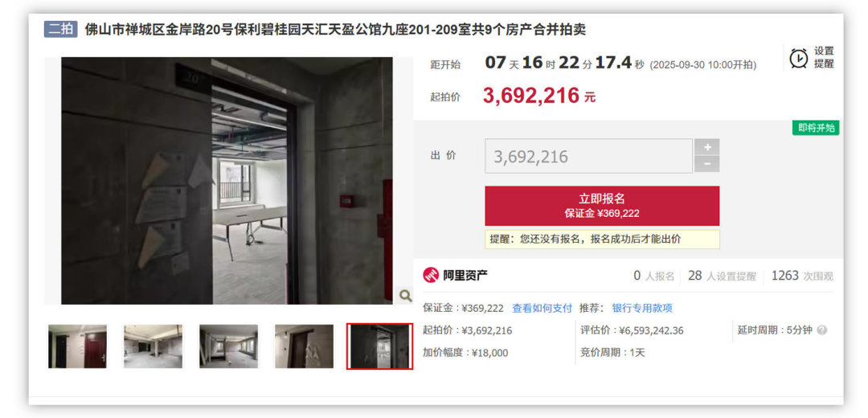The height and width of the screenshot is (418, 868).
Task: Click the main property photo
Action: click(x=227, y=181)
